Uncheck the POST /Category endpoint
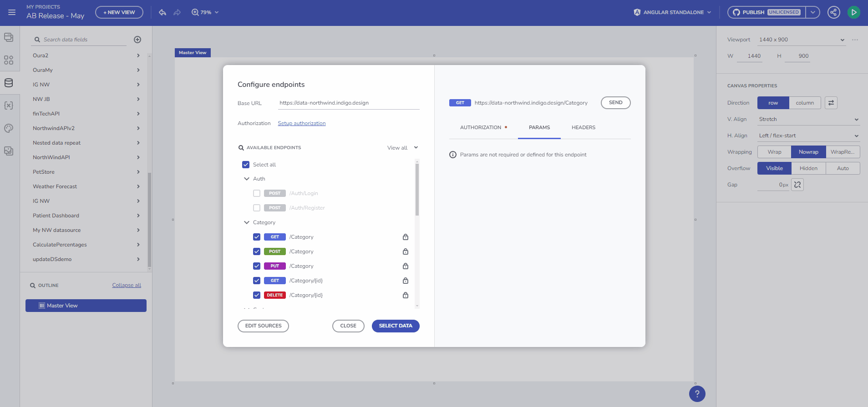The image size is (868, 407). [x=257, y=251]
